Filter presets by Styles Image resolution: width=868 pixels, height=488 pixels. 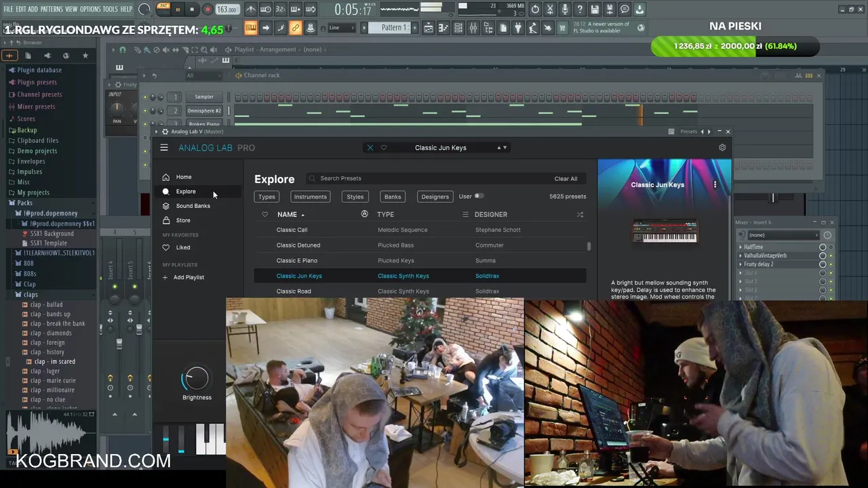pyautogui.click(x=355, y=197)
